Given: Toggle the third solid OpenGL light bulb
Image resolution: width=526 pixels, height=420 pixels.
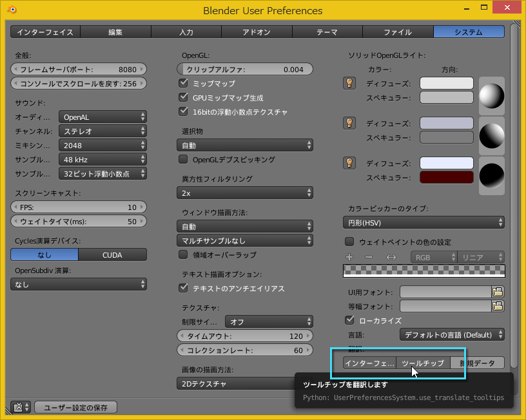Looking at the screenshot, I should (349, 163).
